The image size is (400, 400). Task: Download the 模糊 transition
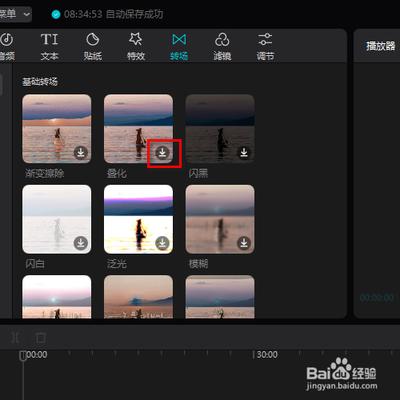244,243
